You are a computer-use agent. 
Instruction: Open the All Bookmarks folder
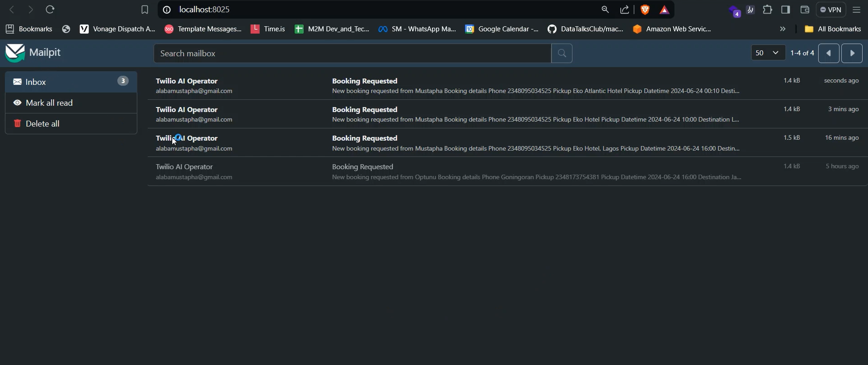pyautogui.click(x=833, y=29)
